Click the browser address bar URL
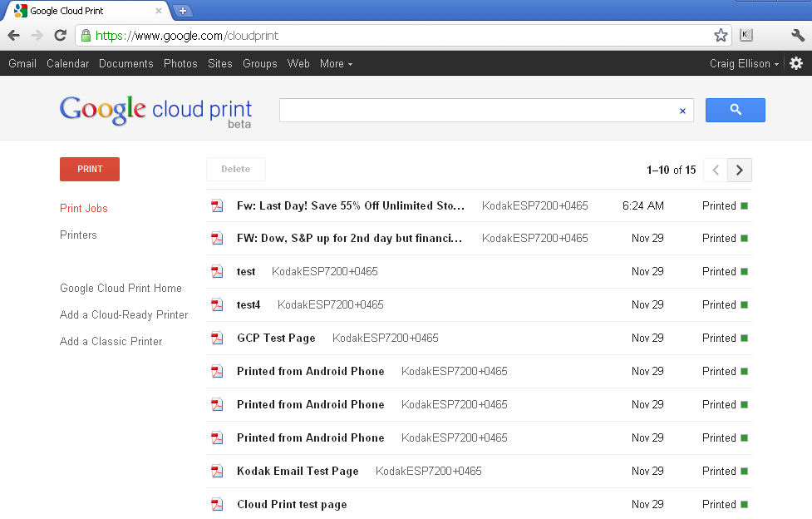 point(187,35)
